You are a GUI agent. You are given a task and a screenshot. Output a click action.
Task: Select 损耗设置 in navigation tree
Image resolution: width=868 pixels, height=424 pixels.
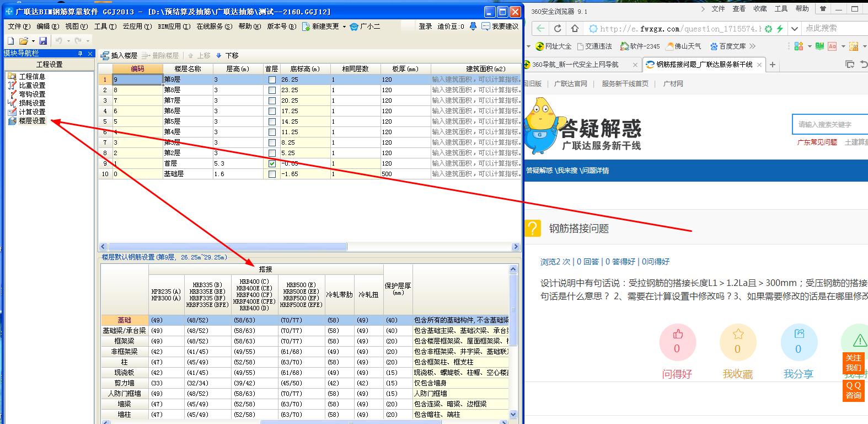tap(32, 103)
